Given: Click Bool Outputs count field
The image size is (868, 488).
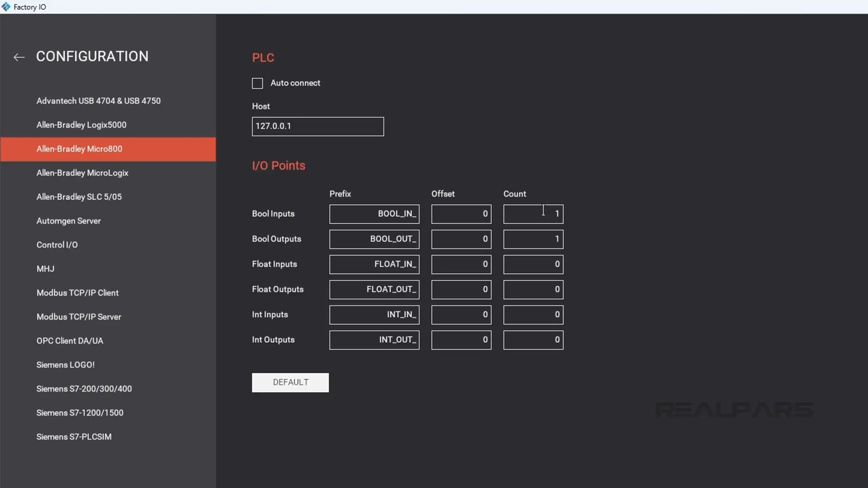Looking at the screenshot, I should [533, 239].
